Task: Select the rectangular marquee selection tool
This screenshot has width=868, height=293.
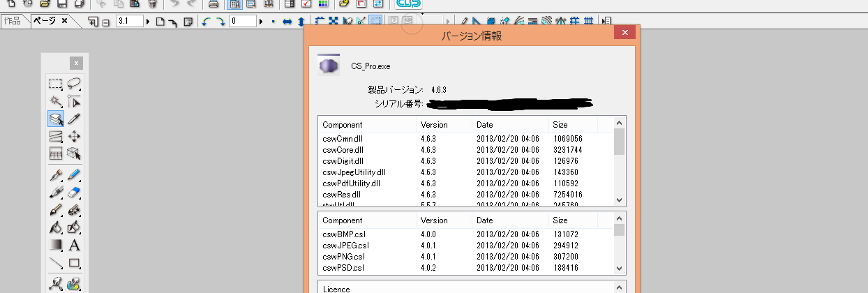Action: tap(56, 84)
